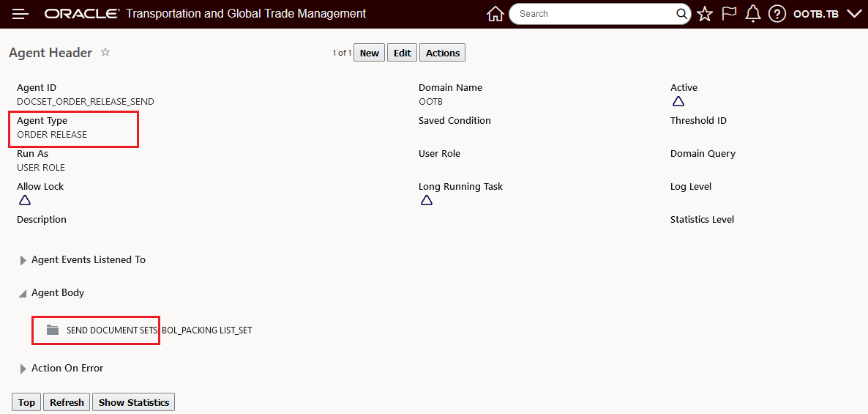868x414 pixels.
Task: Collapse the Agent Body section
Action: pos(23,293)
